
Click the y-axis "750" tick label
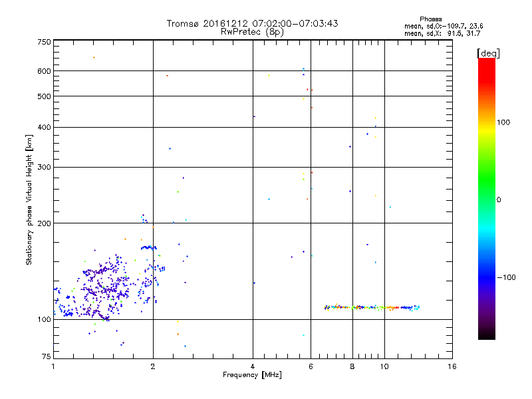(44, 42)
